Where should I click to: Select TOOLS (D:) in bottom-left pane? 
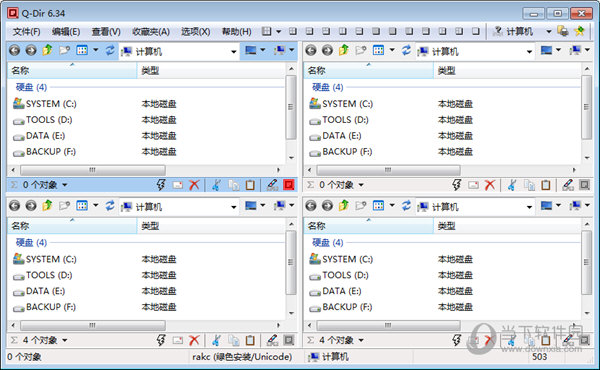(x=43, y=275)
